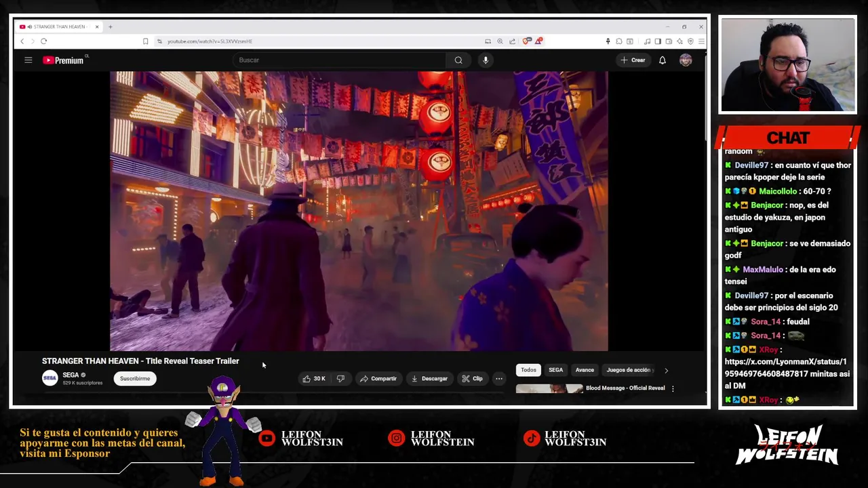Click the zoom magnifier in address bar
868x488 pixels.
pos(500,41)
